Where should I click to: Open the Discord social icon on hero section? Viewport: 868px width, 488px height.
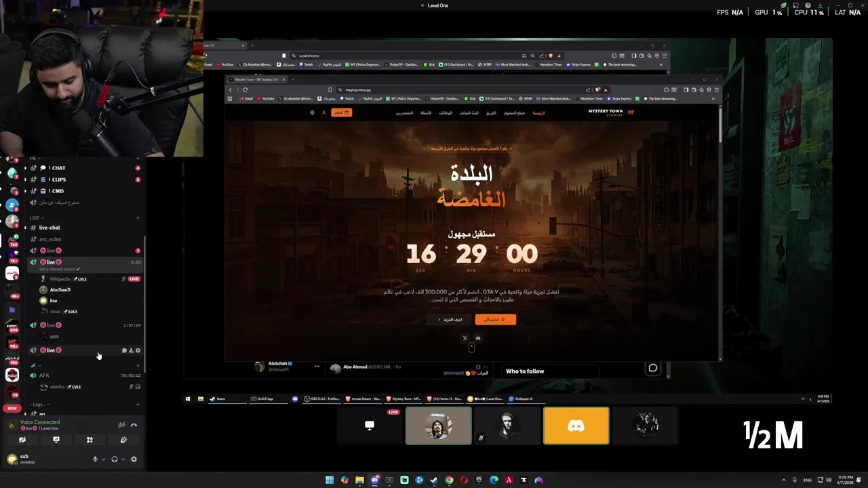[x=477, y=338]
